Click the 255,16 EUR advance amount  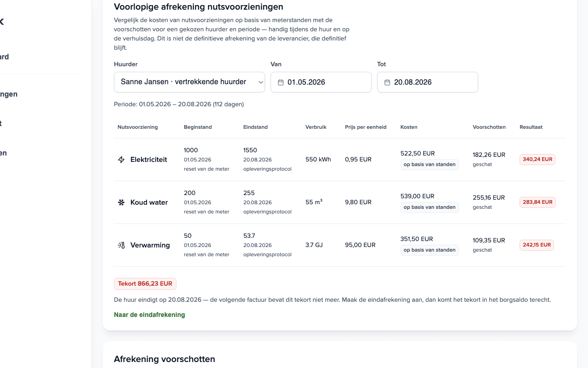pyautogui.click(x=489, y=197)
